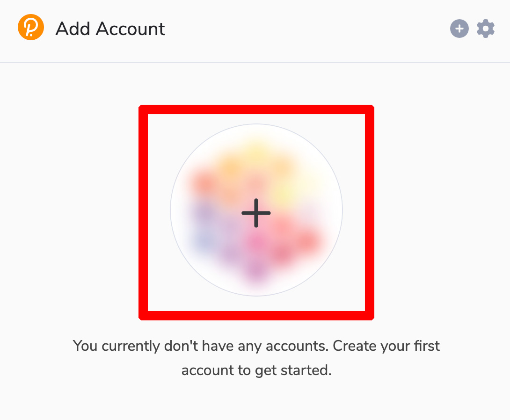This screenshot has height=420, width=510.
Task: Click the gray plus icon in header
Action: point(459,29)
